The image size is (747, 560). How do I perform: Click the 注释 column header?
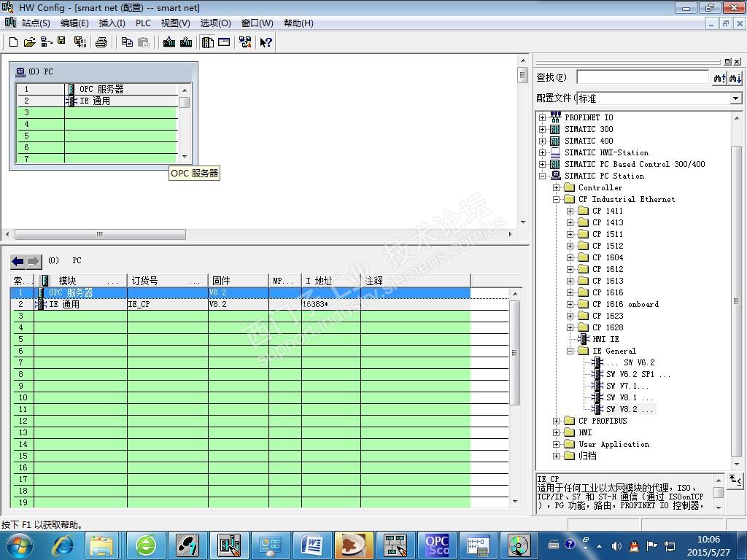[x=415, y=281]
